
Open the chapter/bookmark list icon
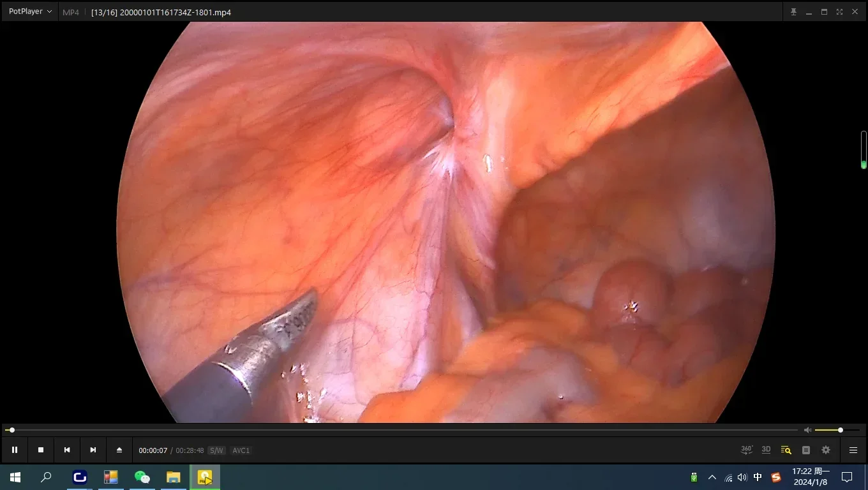806,450
